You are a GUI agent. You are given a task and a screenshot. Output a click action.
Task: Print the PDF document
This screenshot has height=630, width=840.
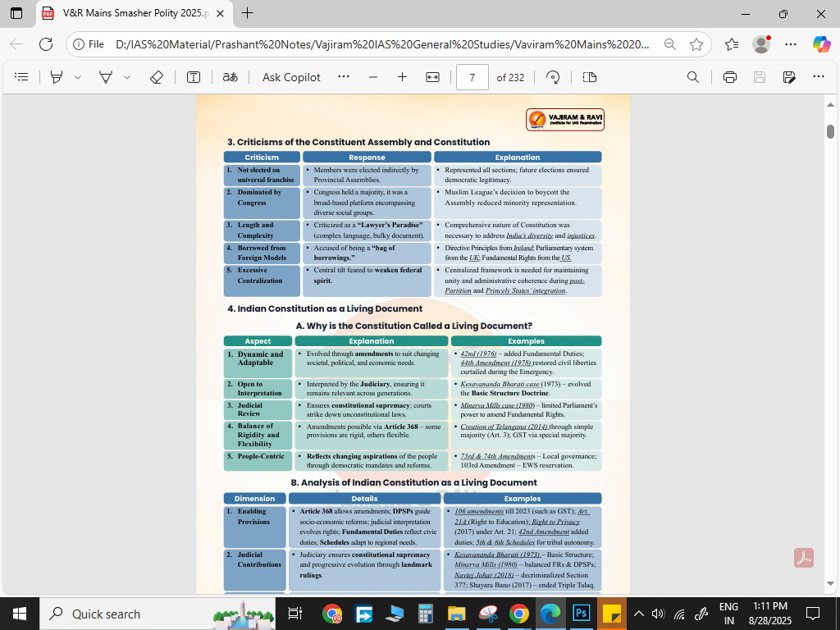tap(730, 77)
